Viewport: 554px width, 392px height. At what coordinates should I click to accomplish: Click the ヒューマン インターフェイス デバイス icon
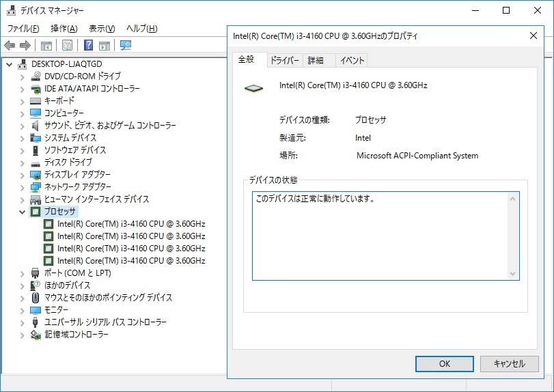[x=36, y=199]
